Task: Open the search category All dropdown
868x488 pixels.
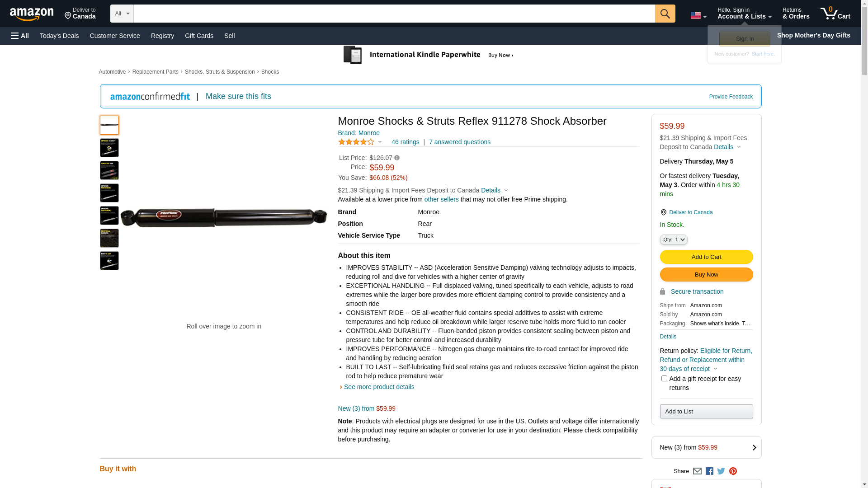Action: [x=122, y=14]
